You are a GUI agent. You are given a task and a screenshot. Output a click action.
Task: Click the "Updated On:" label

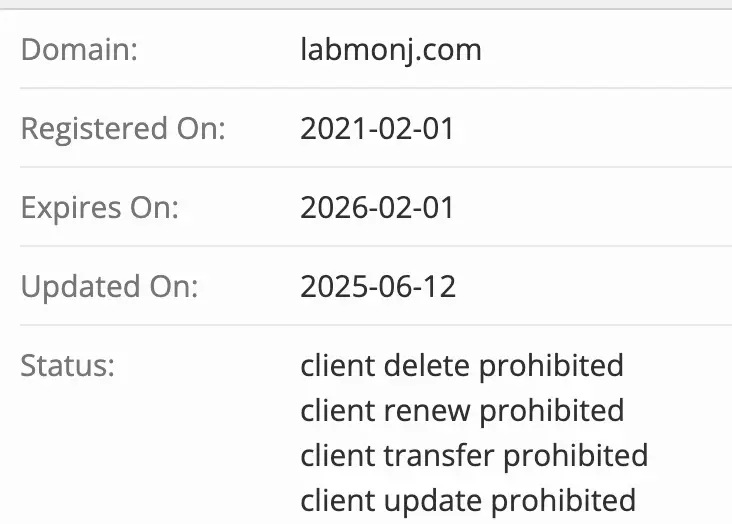[110, 287]
